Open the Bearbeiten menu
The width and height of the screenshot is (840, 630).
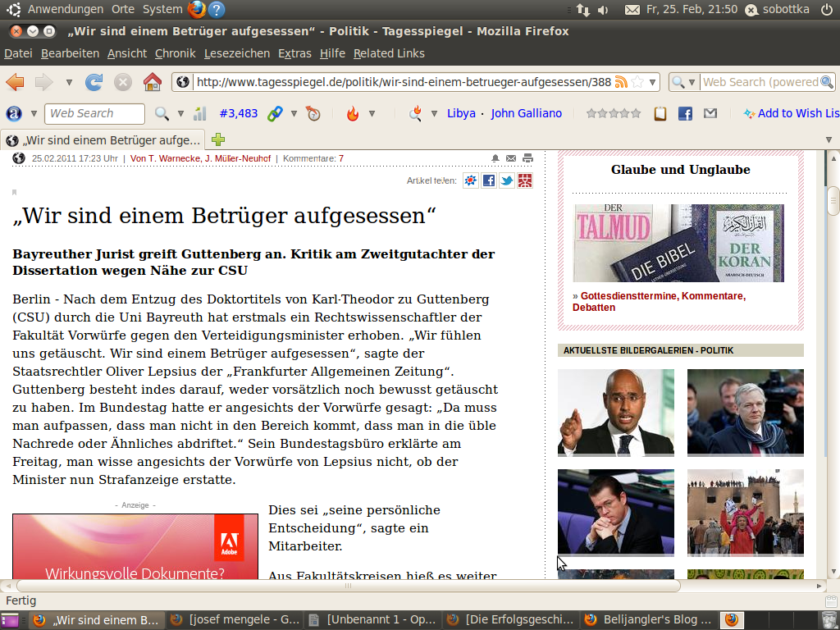pyautogui.click(x=71, y=53)
